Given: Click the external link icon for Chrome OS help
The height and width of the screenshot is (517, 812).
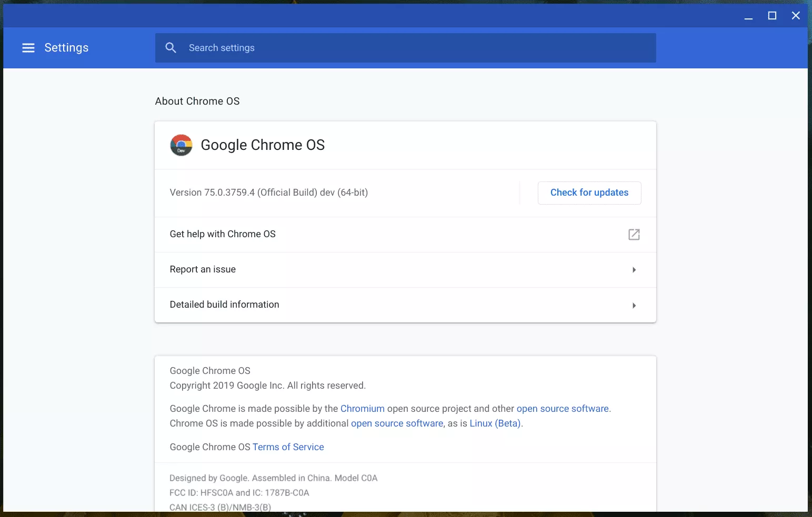Looking at the screenshot, I should click(634, 235).
